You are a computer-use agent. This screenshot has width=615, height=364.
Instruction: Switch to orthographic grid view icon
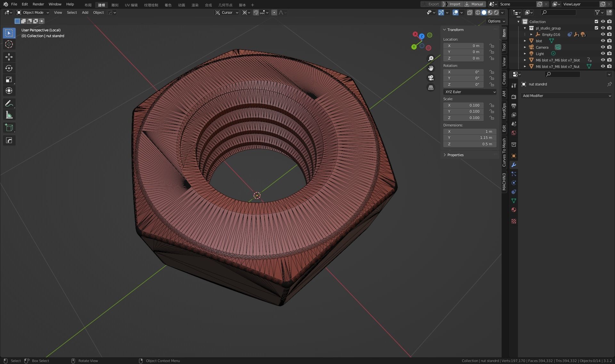click(x=431, y=87)
